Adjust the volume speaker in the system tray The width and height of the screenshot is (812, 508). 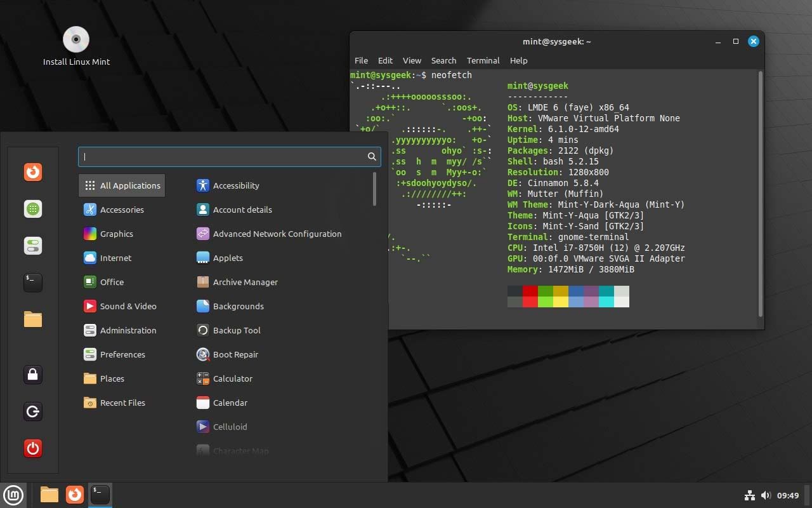766,495
